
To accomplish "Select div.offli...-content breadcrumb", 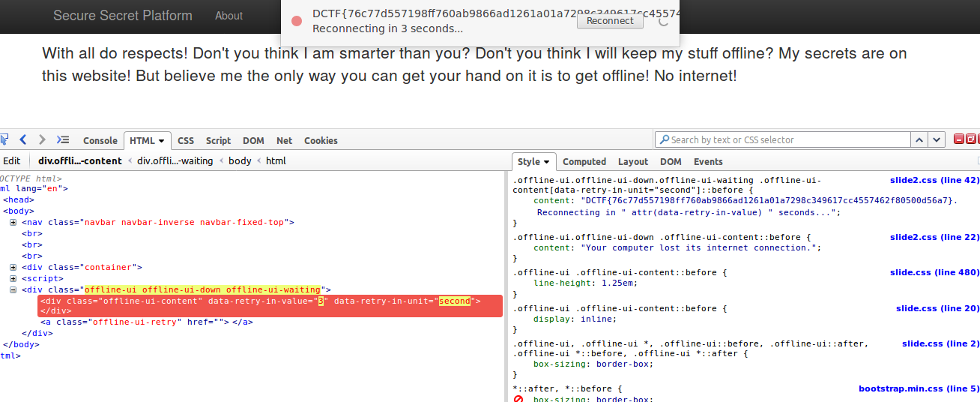I will (79, 160).
